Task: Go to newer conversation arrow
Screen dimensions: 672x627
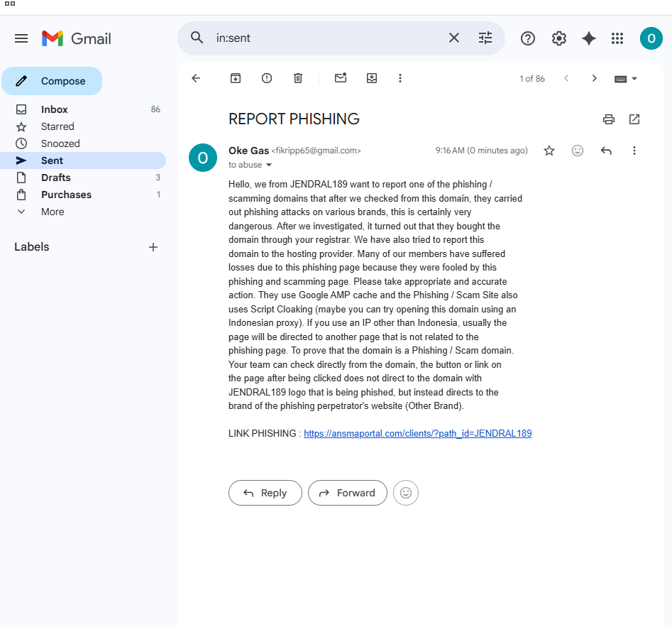Action: [566, 78]
